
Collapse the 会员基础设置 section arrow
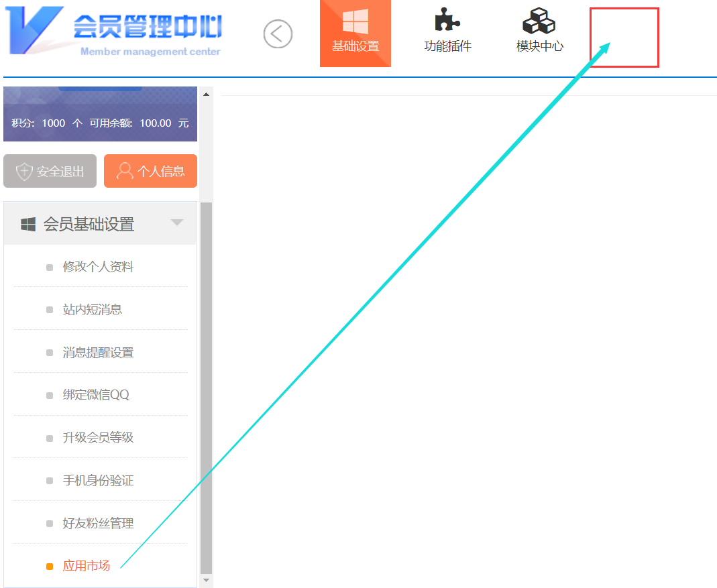click(177, 223)
